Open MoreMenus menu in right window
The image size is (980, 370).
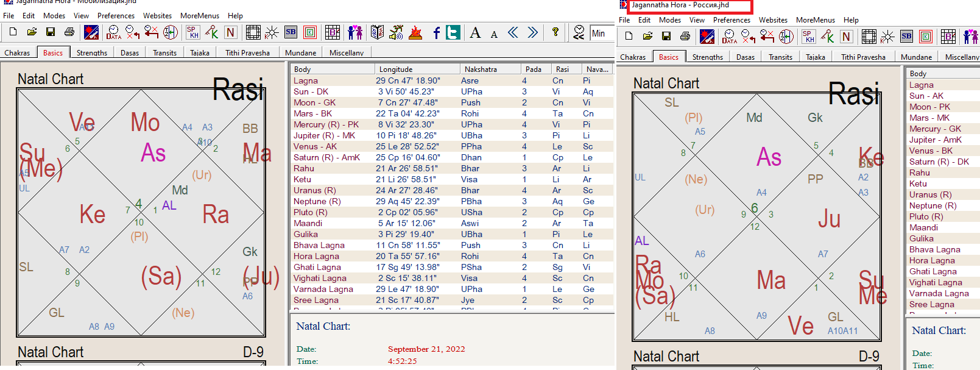[815, 20]
